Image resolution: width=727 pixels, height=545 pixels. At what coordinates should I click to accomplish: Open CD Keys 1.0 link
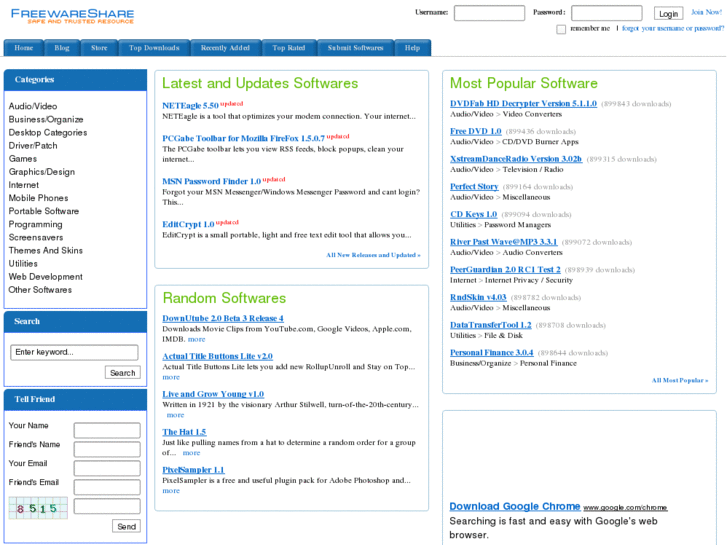pyautogui.click(x=473, y=214)
